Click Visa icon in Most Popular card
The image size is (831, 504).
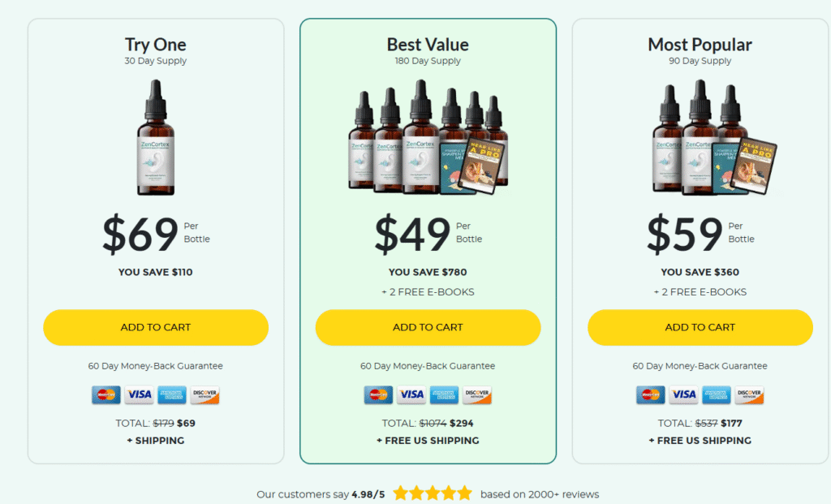click(683, 394)
